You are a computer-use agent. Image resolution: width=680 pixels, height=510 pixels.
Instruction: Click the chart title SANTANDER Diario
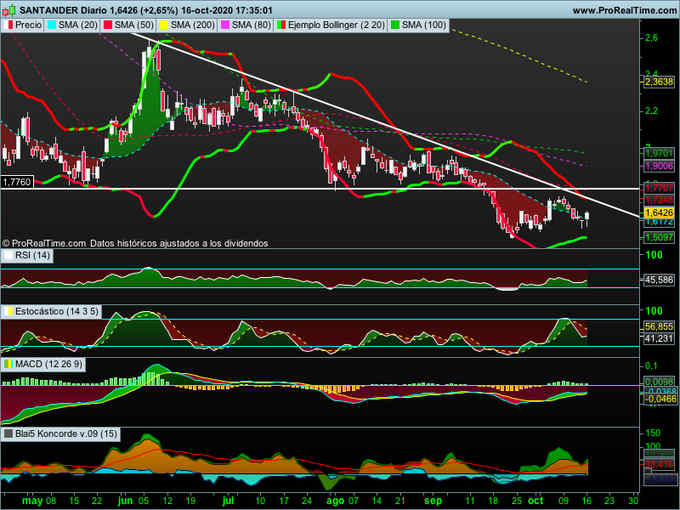pos(62,10)
